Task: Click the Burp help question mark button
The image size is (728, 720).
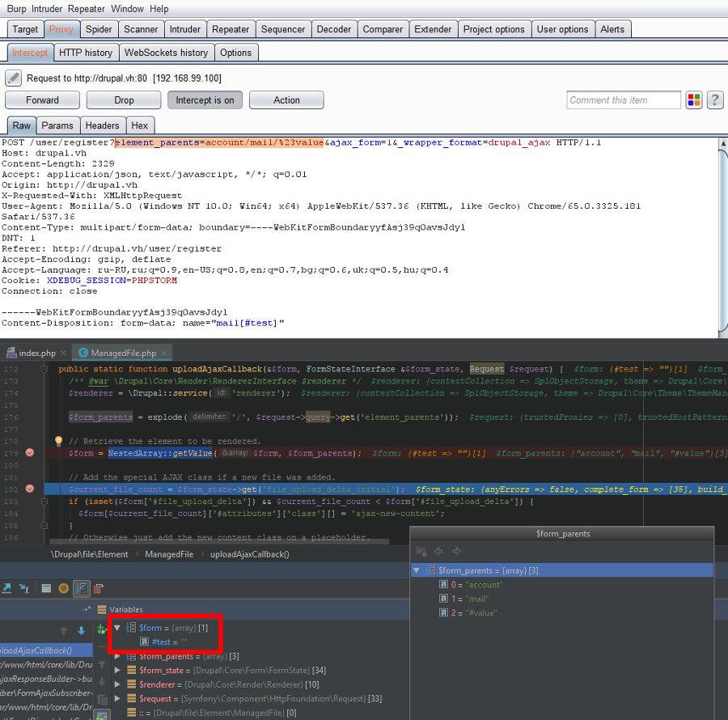Action: [x=715, y=100]
